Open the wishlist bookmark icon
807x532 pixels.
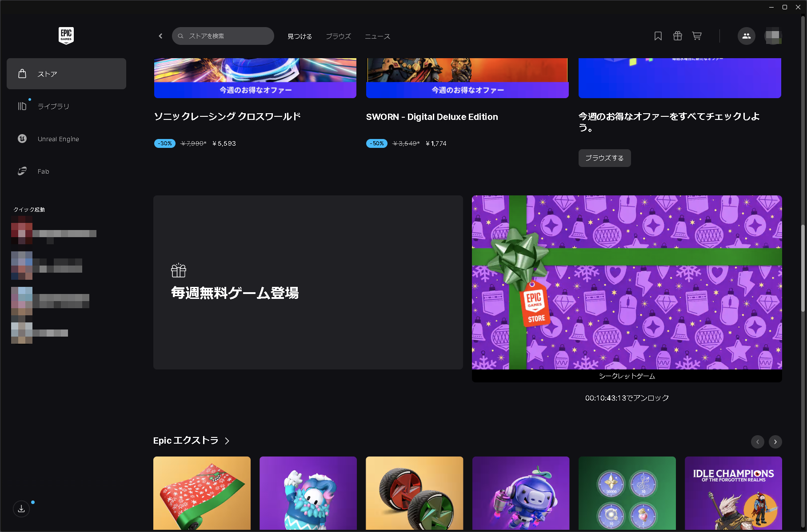point(658,36)
